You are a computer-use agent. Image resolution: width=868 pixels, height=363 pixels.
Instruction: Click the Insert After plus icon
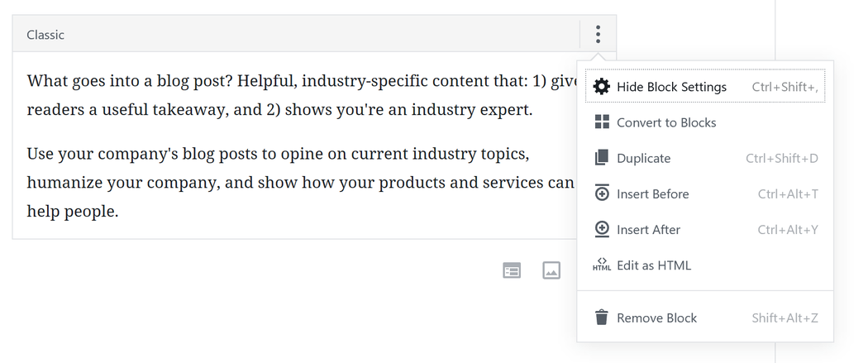point(602,229)
